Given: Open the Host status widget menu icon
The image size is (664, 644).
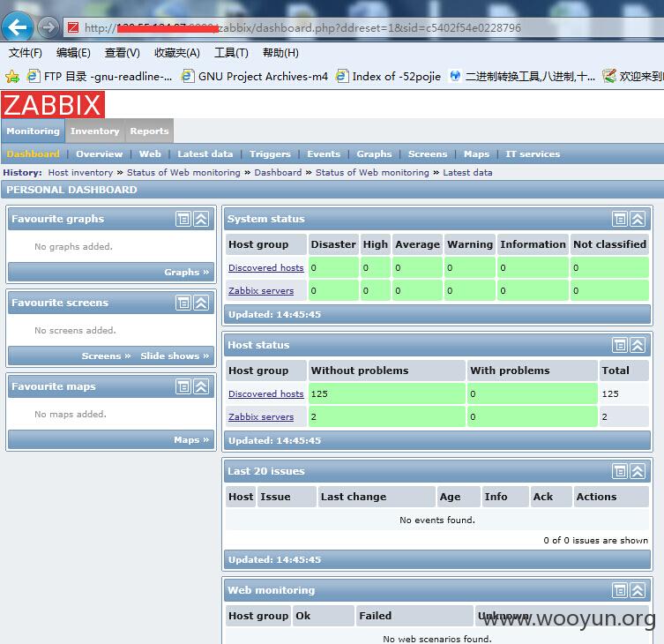Looking at the screenshot, I should tap(620, 345).
